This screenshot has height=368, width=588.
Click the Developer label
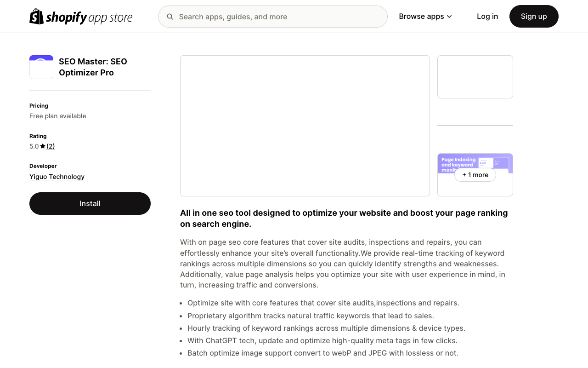[x=43, y=166]
